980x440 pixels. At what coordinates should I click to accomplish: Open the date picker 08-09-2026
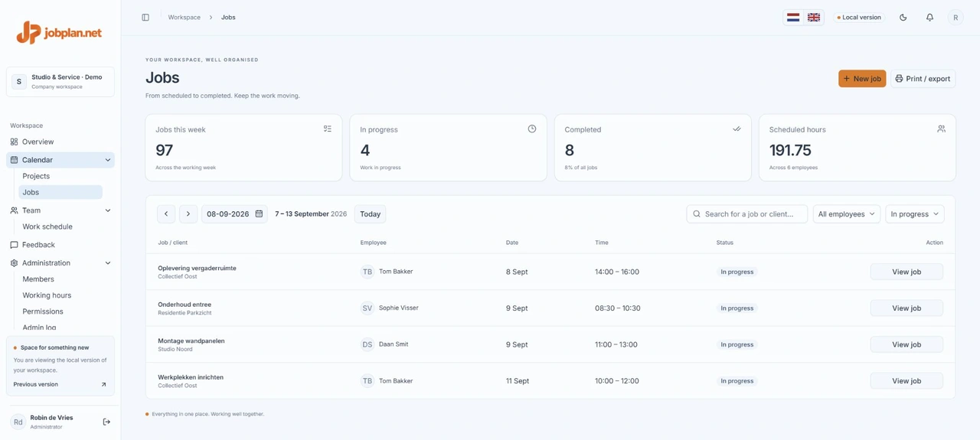point(234,214)
